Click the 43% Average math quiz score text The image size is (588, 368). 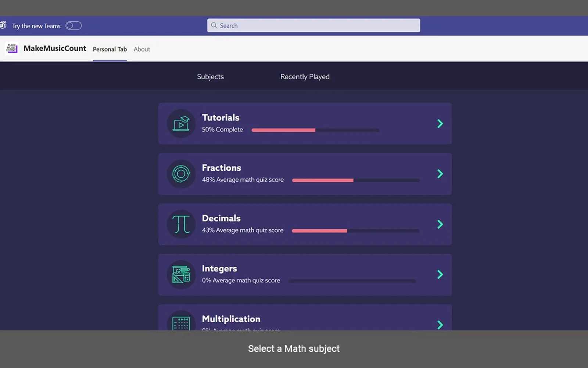243,230
